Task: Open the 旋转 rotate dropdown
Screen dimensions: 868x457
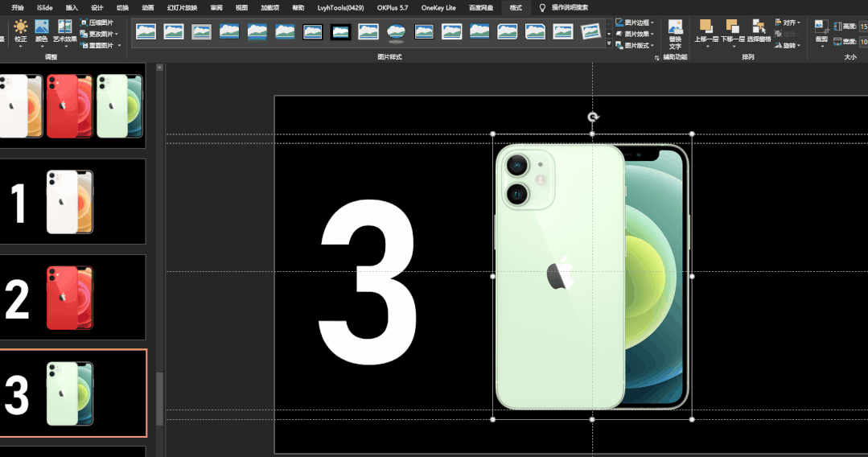Action: [x=788, y=45]
